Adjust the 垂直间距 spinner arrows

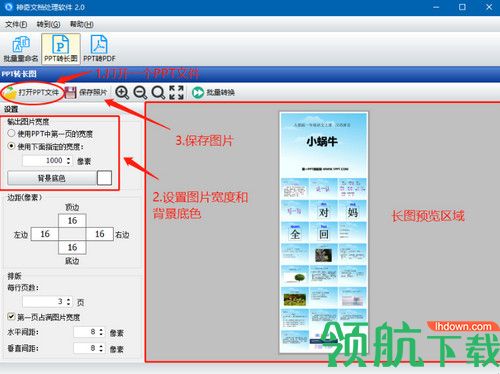point(101,348)
